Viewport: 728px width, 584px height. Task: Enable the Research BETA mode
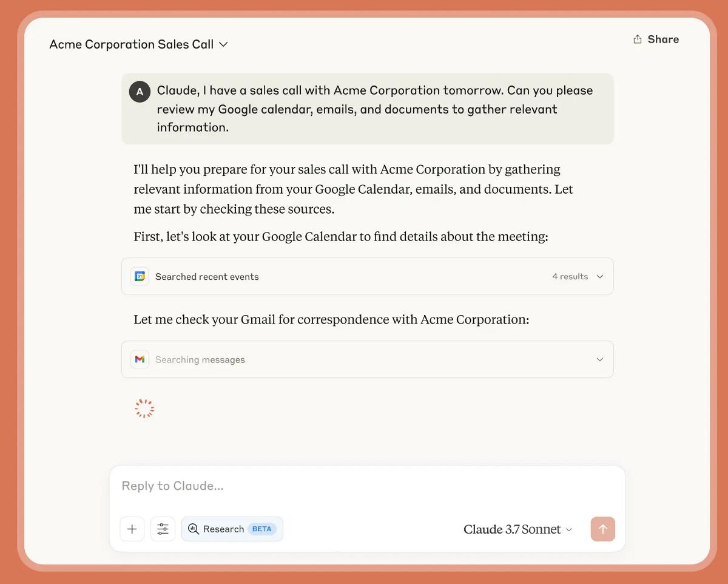tap(232, 529)
